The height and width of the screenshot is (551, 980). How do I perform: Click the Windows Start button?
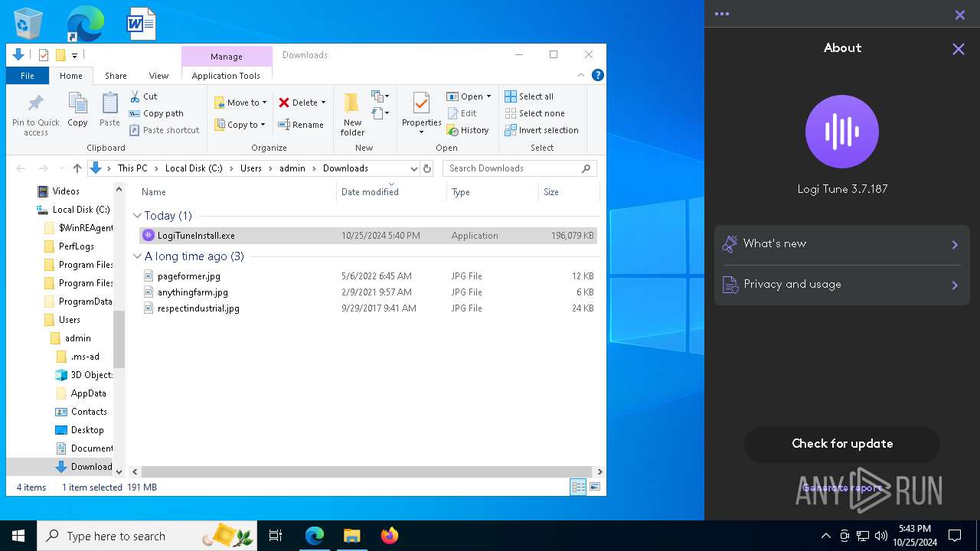coord(18,536)
